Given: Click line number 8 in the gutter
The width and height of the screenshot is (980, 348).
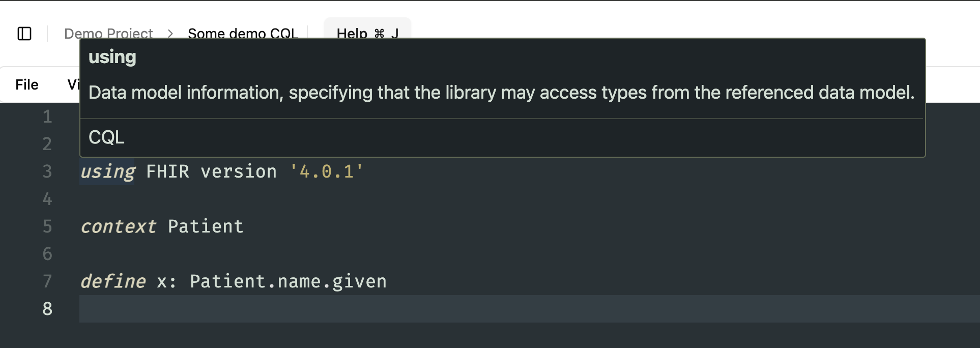Looking at the screenshot, I should [x=47, y=309].
